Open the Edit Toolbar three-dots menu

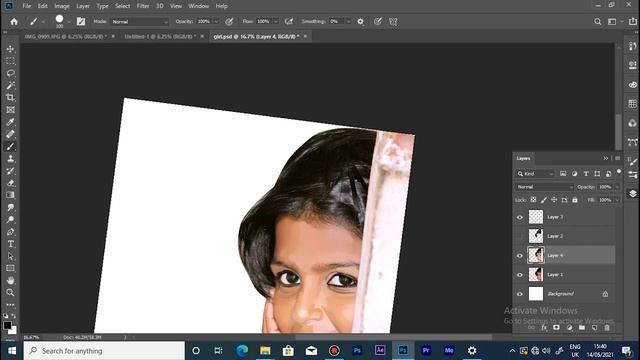pyautogui.click(x=11, y=305)
